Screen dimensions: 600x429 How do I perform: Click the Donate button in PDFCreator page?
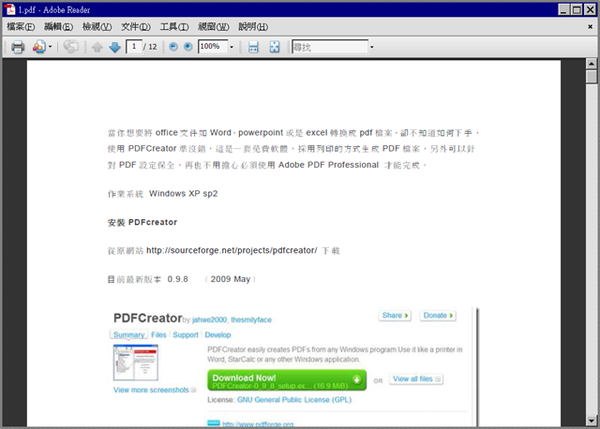tap(438, 315)
